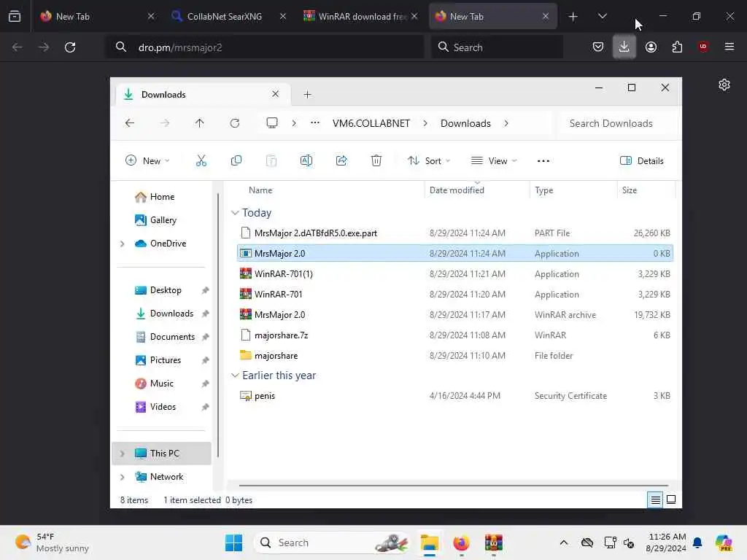Open the Firefox downloads panel button
This screenshot has height=560, width=747.
624,47
